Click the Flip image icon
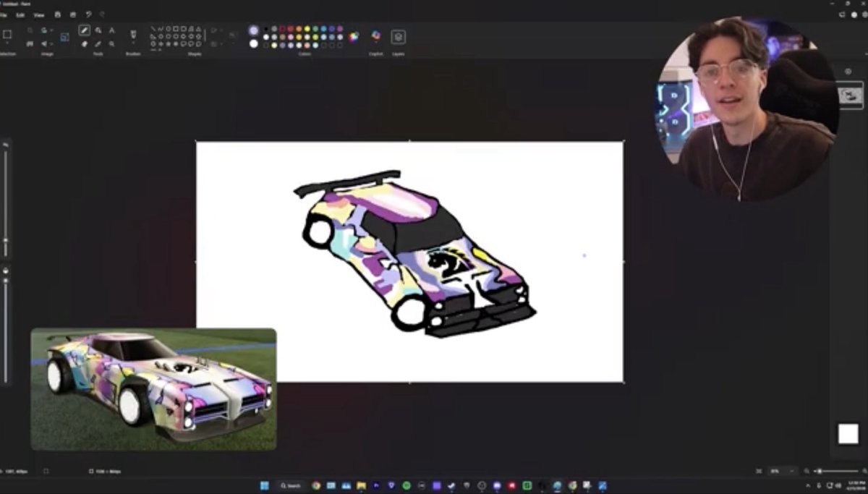The height and width of the screenshot is (494, 868). click(x=43, y=43)
